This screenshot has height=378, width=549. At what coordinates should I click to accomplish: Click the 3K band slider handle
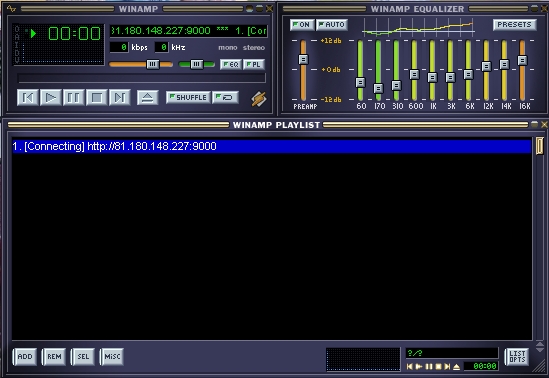click(450, 77)
